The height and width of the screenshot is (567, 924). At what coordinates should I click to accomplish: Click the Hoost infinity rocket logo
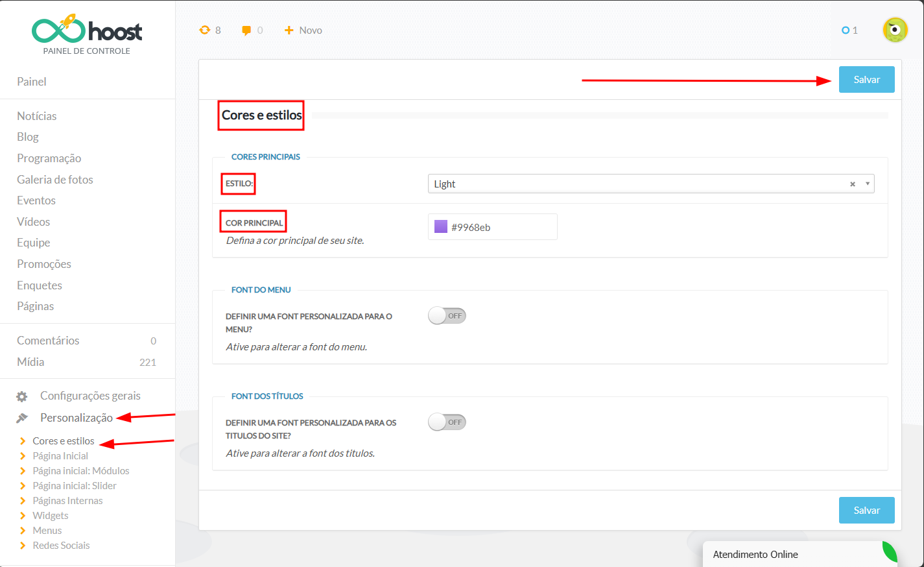pyautogui.click(x=59, y=29)
